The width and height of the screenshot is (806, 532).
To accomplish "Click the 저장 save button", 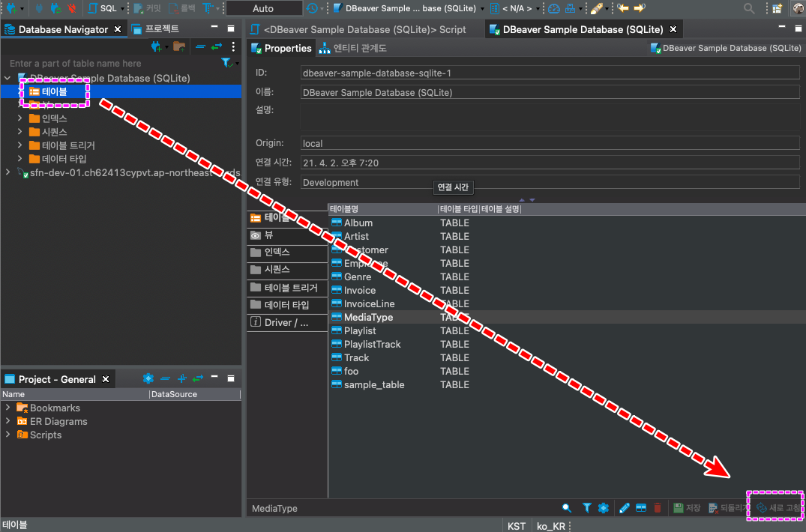I will pos(688,508).
